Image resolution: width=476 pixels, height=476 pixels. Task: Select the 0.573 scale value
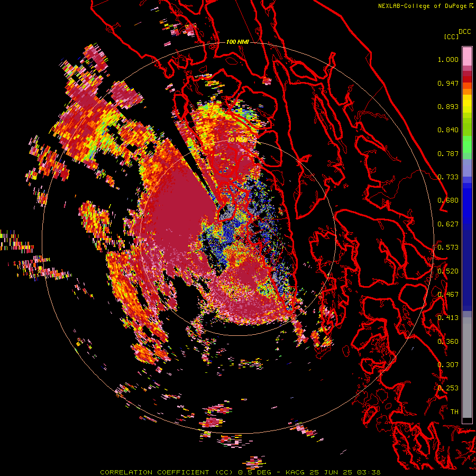pyautogui.click(x=448, y=248)
